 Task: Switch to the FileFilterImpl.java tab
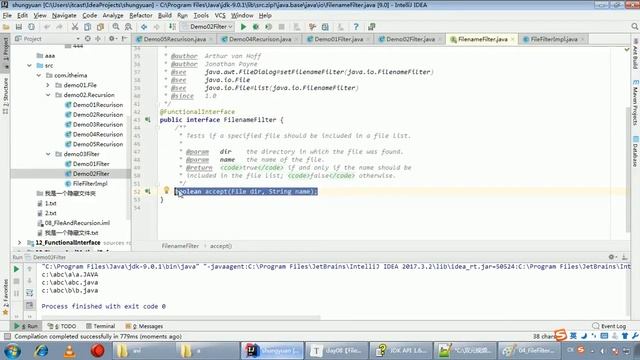(553, 39)
